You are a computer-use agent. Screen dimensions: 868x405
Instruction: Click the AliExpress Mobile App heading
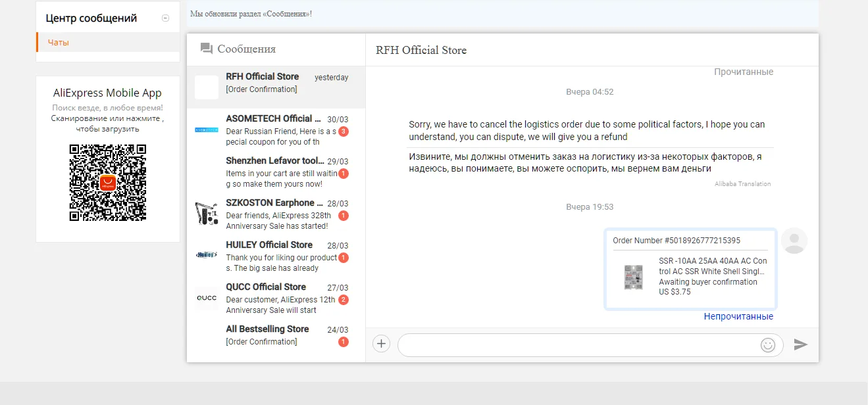(107, 93)
